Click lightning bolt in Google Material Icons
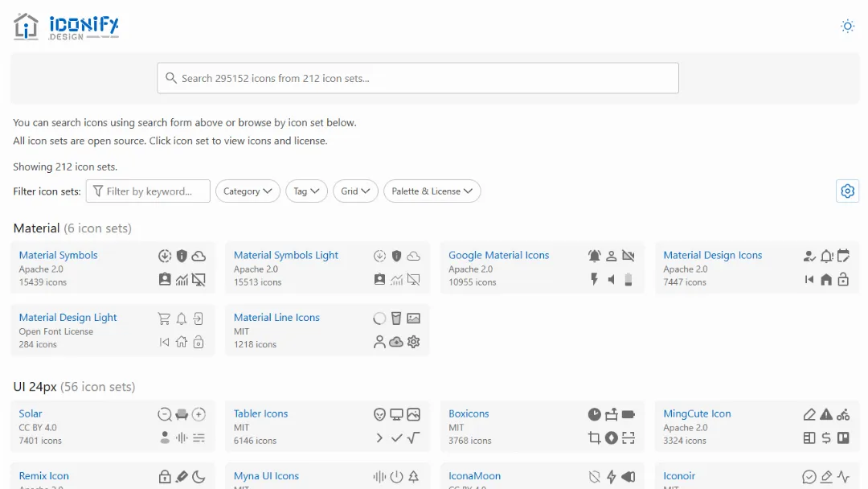 click(594, 280)
